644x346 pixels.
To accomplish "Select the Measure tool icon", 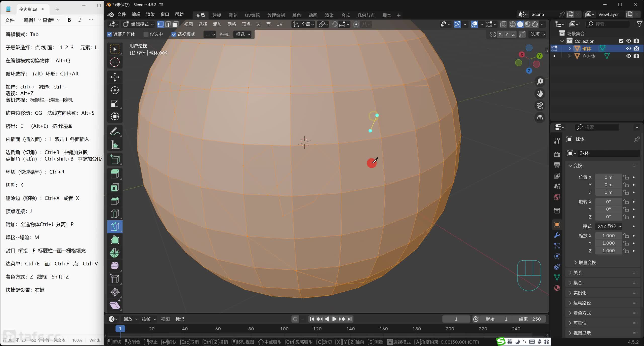I will coord(115,145).
